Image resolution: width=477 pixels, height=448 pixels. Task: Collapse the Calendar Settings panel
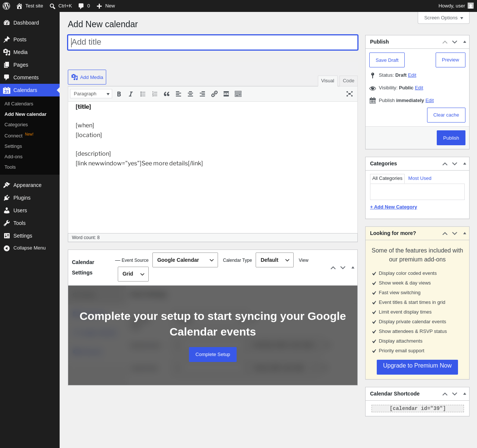pos(353,268)
